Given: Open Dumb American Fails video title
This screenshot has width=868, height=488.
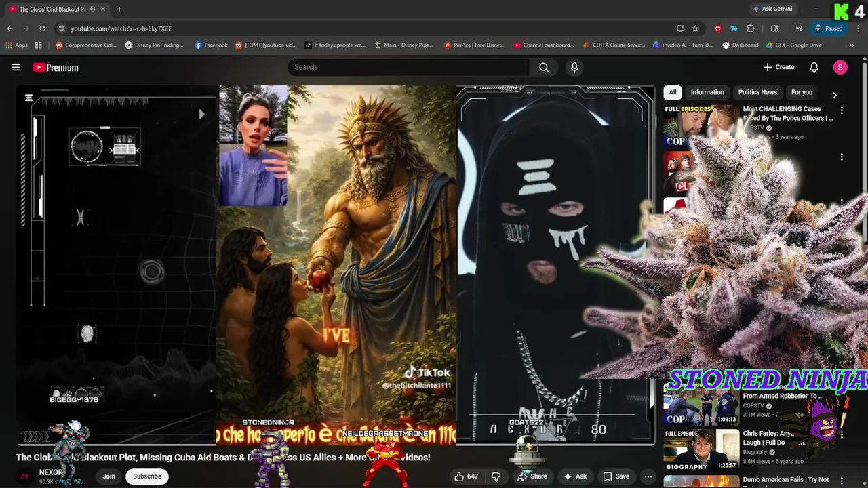Looking at the screenshot, I should pyautogui.click(x=786, y=480).
